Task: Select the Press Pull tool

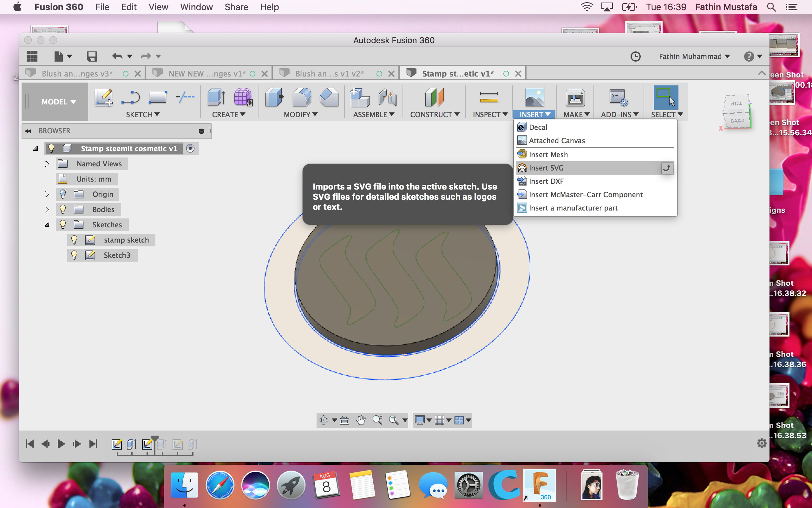Action: click(274, 97)
